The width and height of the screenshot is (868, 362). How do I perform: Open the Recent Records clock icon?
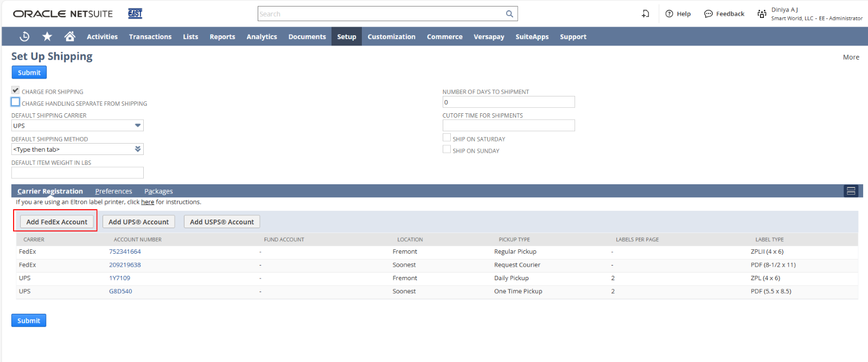pos(24,36)
